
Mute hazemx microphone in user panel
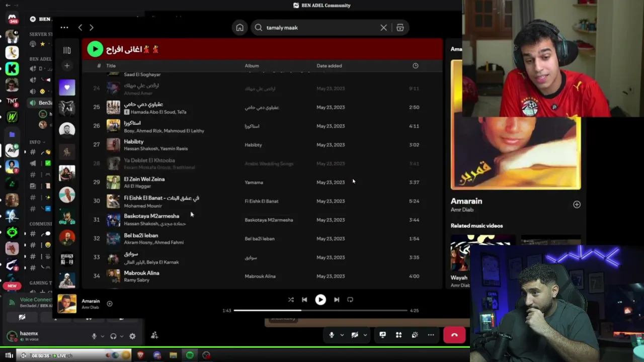(x=94, y=336)
